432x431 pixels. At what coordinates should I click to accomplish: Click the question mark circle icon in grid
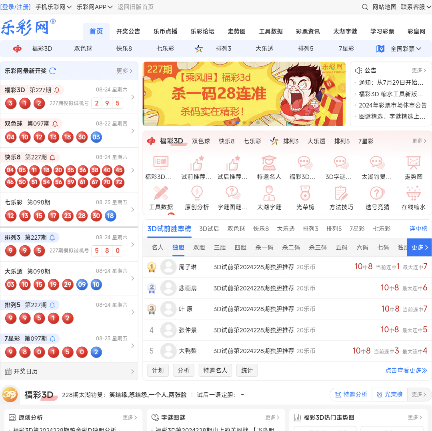pos(377,193)
